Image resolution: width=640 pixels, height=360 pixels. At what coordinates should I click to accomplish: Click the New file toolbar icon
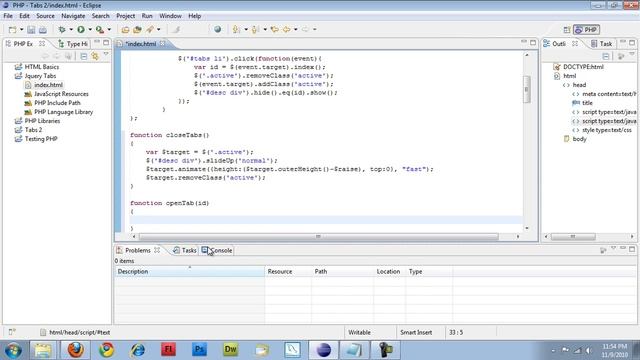(13, 29)
